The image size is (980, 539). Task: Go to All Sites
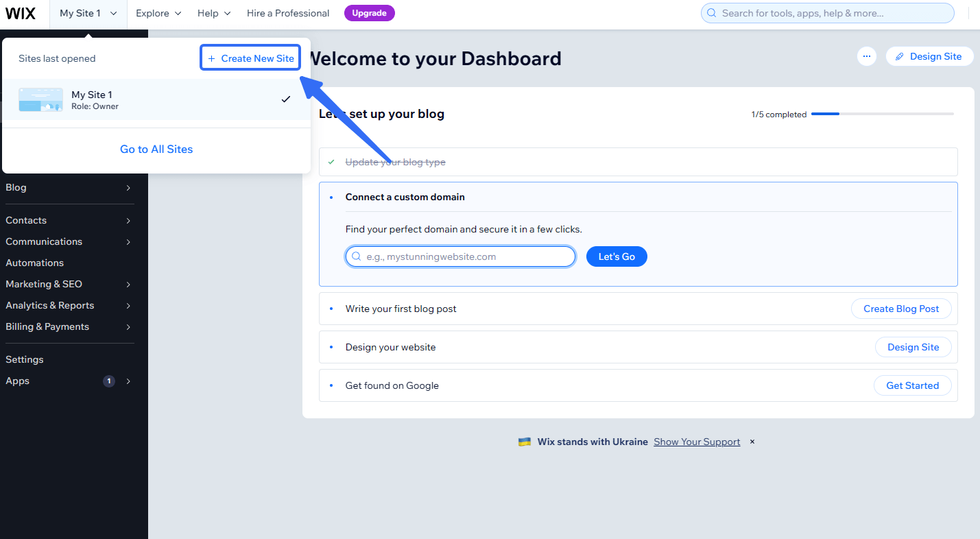(x=156, y=149)
